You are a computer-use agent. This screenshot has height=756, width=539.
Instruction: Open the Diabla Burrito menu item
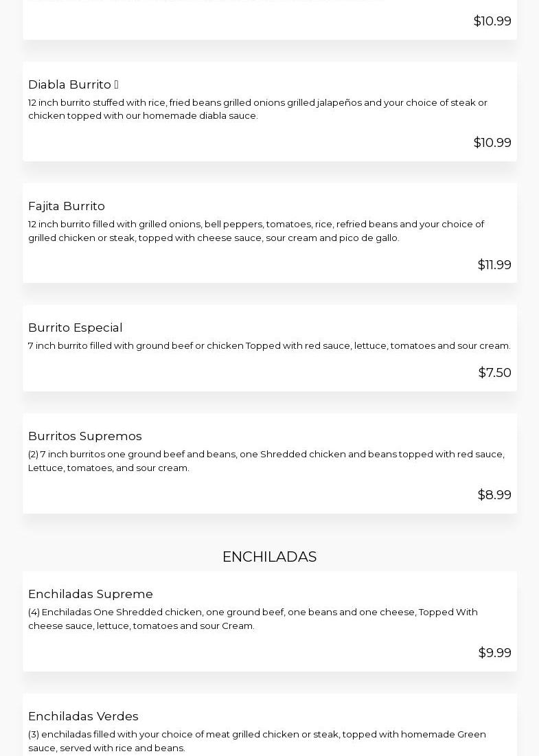69,84
